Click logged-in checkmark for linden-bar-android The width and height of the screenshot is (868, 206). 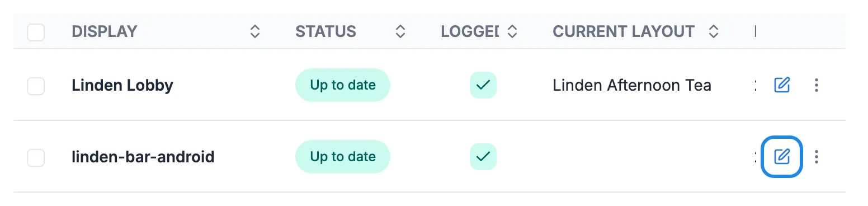pyautogui.click(x=483, y=157)
